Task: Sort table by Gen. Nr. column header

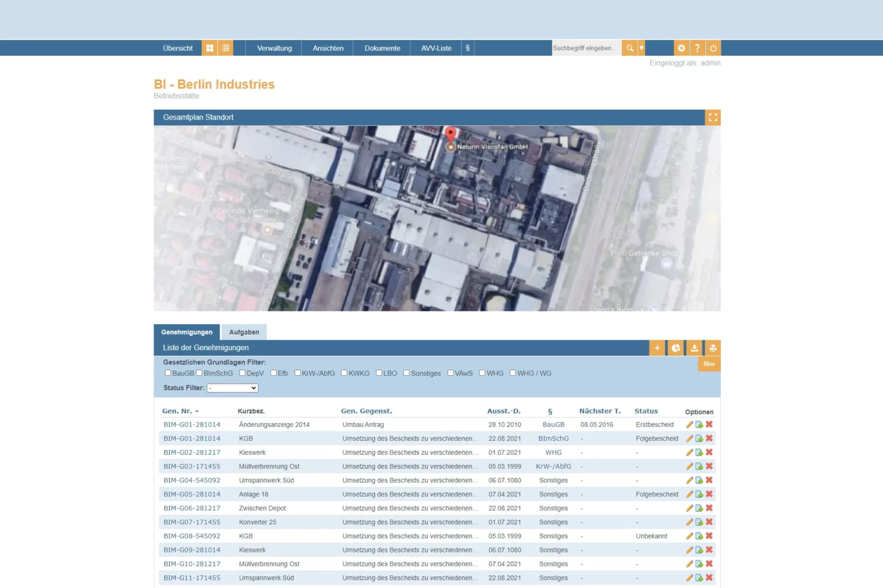Action: (177, 411)
